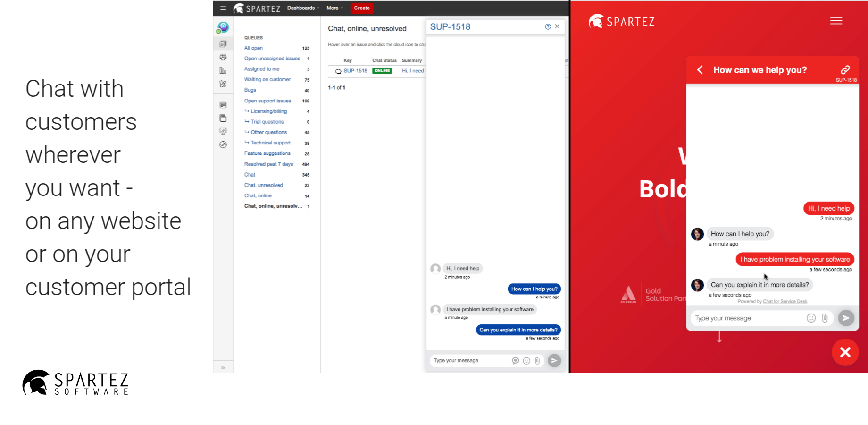
Task: Open the Reports bar chart icon in the sidebar
Action: point(223,70)
